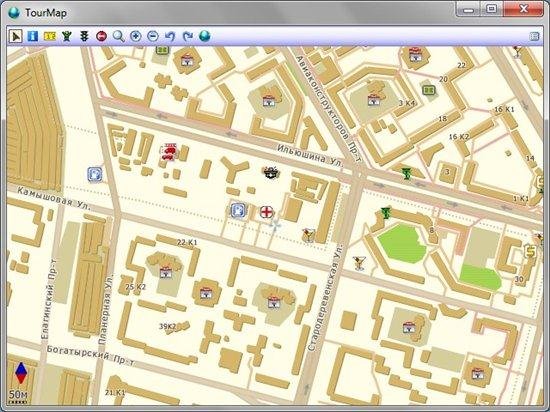Click the Камышовая Ул. street label
Image resolution: width=550 pixels, height=412 pixels.
(54, 198)
